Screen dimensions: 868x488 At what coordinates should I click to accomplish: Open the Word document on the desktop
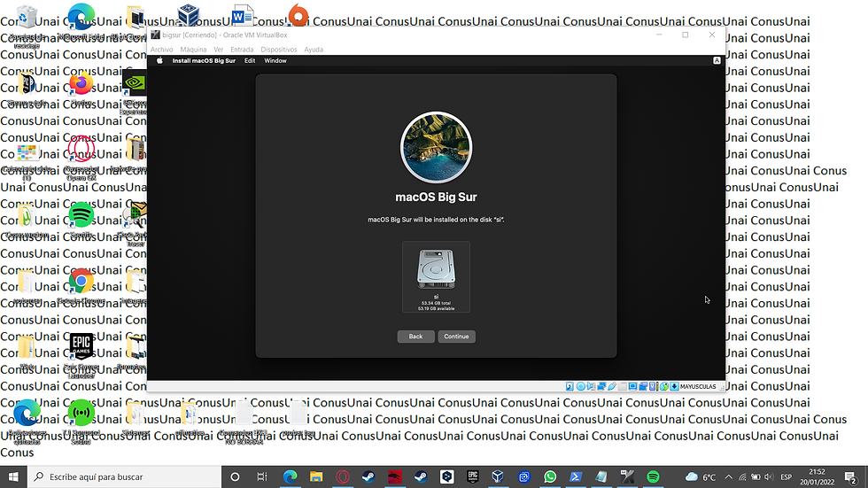click(x=242, y=16)
